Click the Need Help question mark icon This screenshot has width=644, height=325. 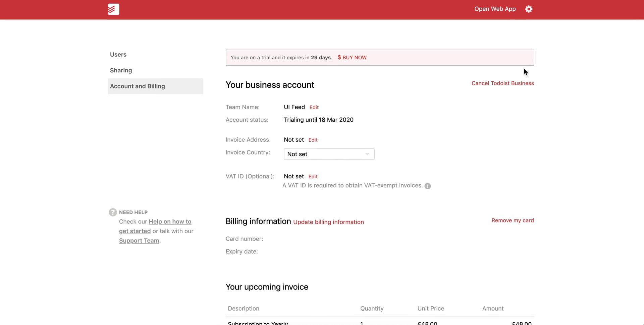(113, 212)
